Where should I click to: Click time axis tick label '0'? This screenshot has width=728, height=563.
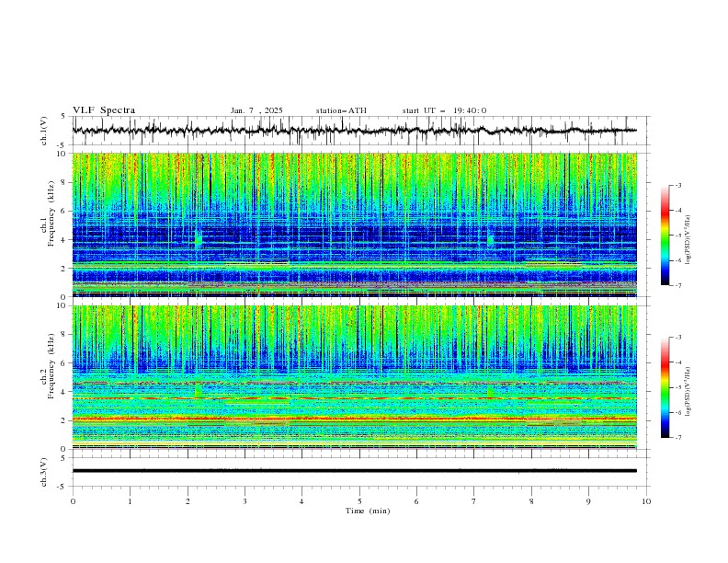73,501
